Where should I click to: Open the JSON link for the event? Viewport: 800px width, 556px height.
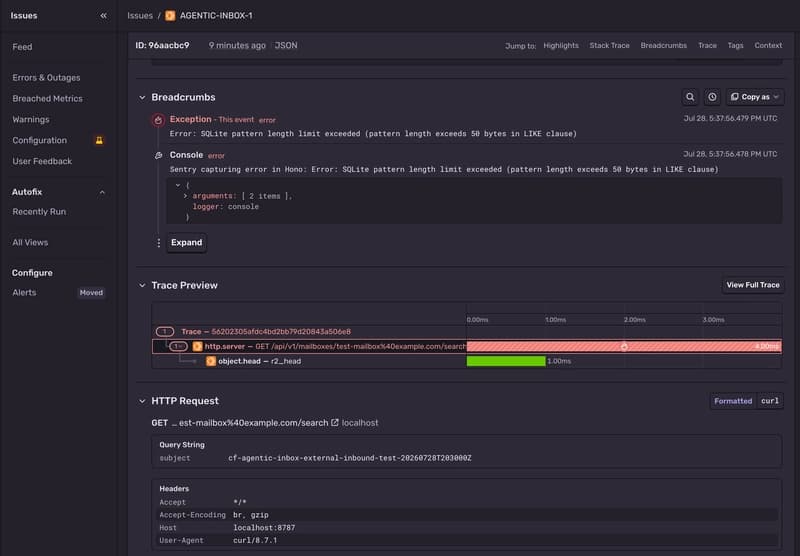(286, 45)
